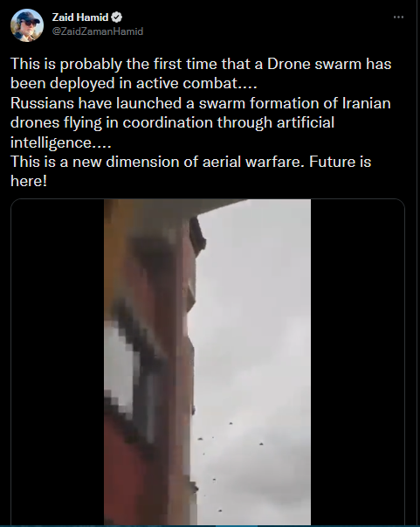Click the blue verified badge icon
The height and width of the screenshot is (527, 420).
coord(116,17)
